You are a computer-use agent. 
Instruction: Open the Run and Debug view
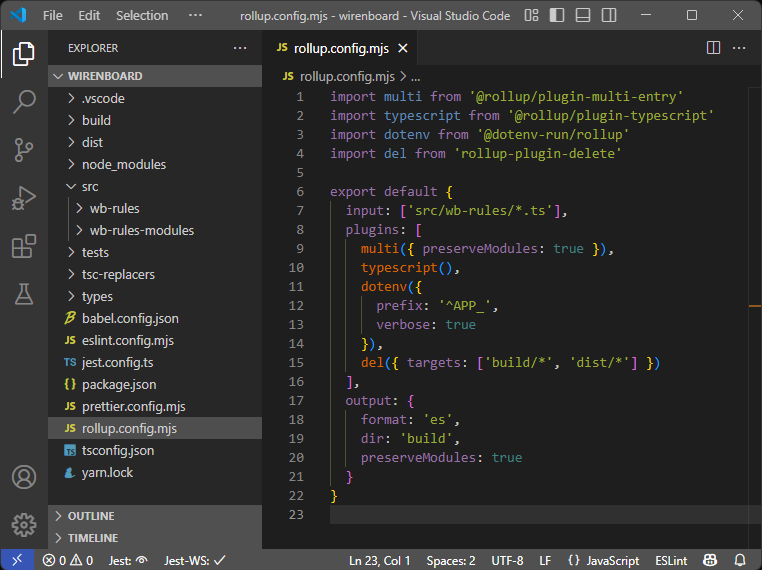(24, 198)
